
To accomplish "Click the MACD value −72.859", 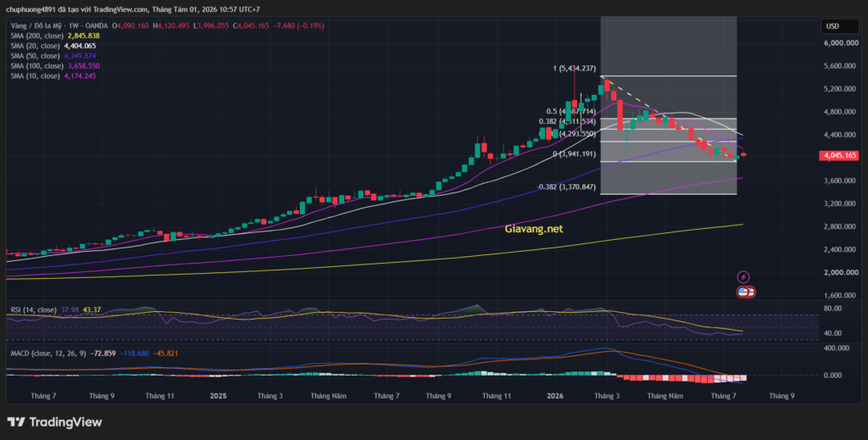I will (103, 354).
